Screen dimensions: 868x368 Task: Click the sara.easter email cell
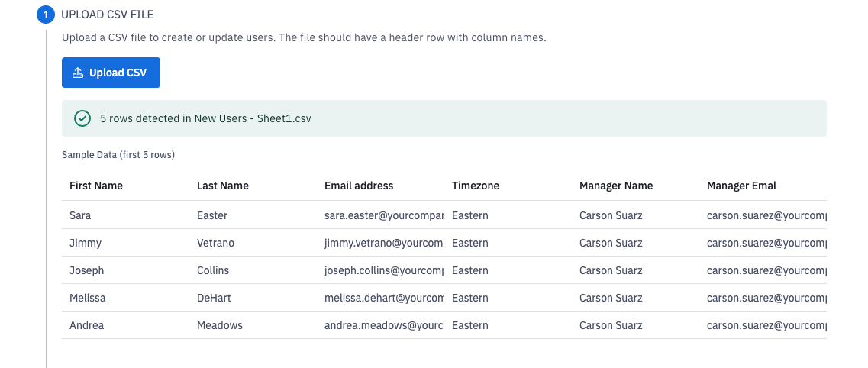384,215
